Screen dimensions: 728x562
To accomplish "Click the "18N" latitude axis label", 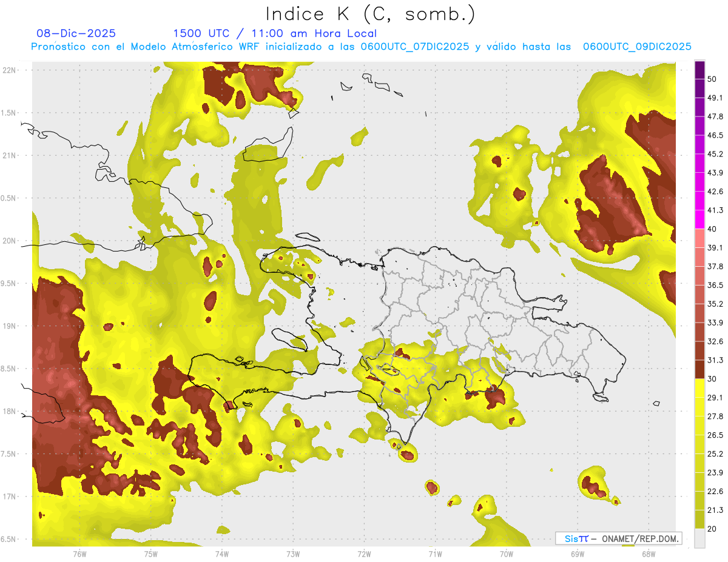I will 8,412.
